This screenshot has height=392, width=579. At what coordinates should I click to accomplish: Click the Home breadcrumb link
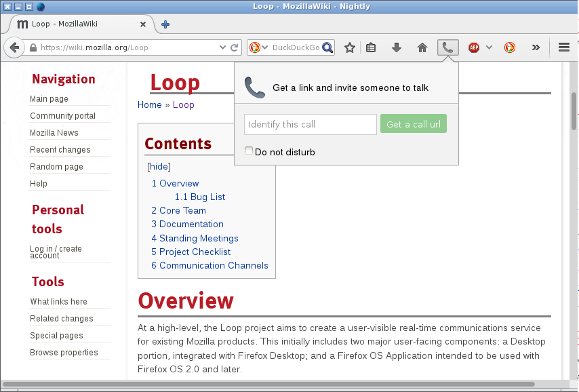pyautogui.click(x=150, y=105)
